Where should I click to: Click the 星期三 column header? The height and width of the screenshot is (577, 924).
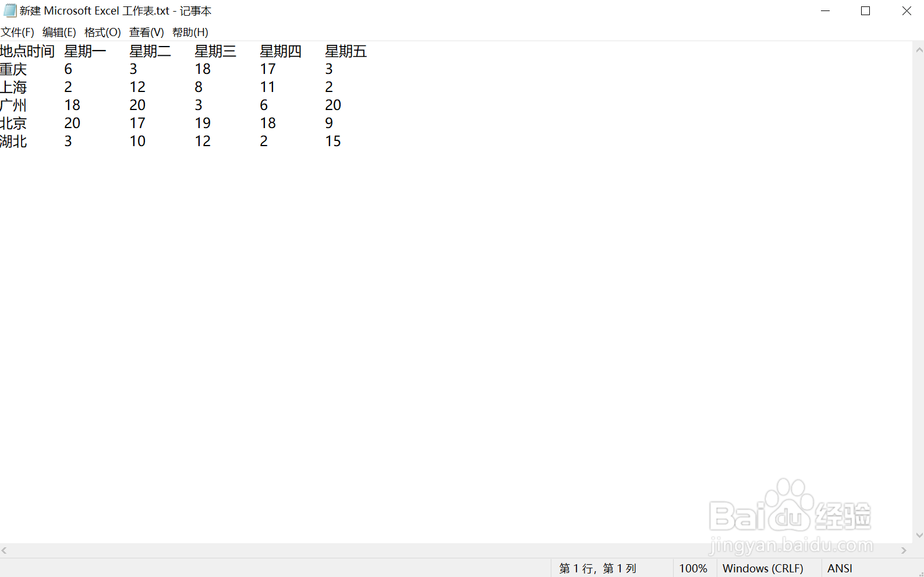pyautogui.click(x=215, y=51)
